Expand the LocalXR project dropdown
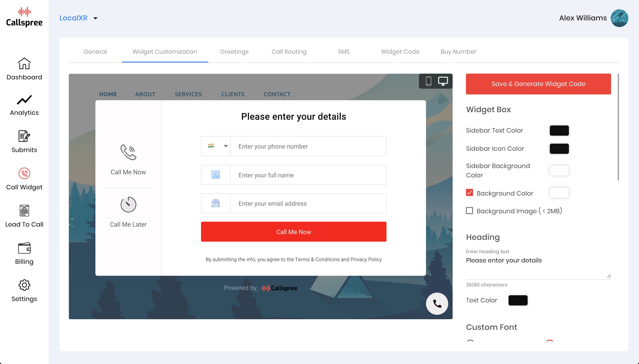Viewport: 639px width, 364px height. [x=78, y=18]
